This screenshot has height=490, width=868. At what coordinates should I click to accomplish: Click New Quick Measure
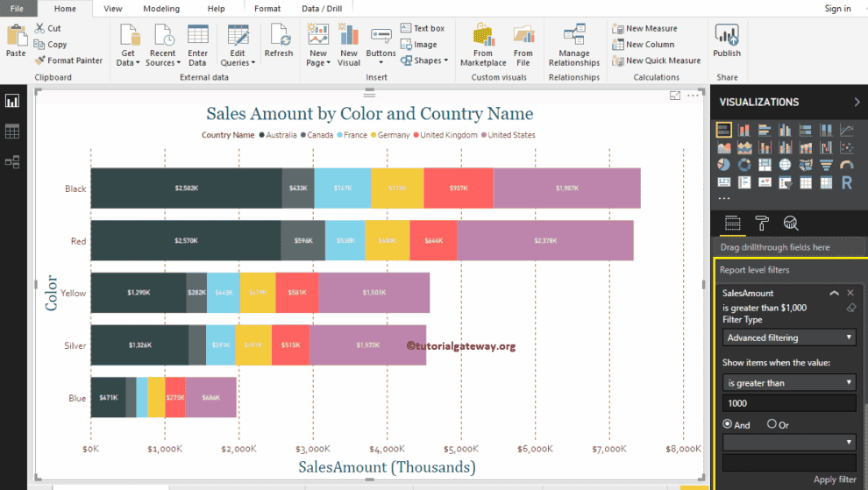[x=657, y=60]
